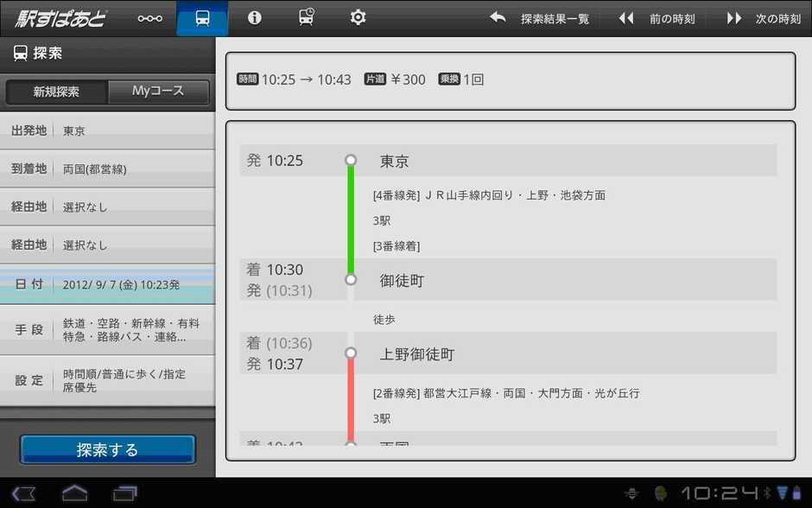Image resolution: width=812 pixels, height=508 pixels.
Task: Show the 次の時刻 next departure
Action: tap(764, 18)
